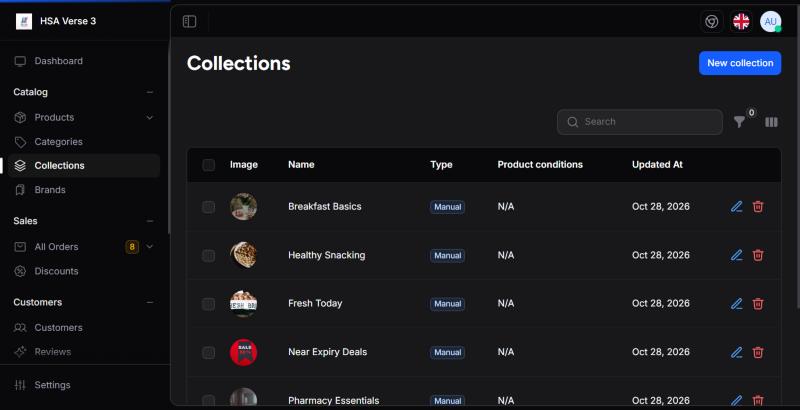Sort by Updated At column header
The height and width of the screenshot is (410, 800).
coord(657,165)
